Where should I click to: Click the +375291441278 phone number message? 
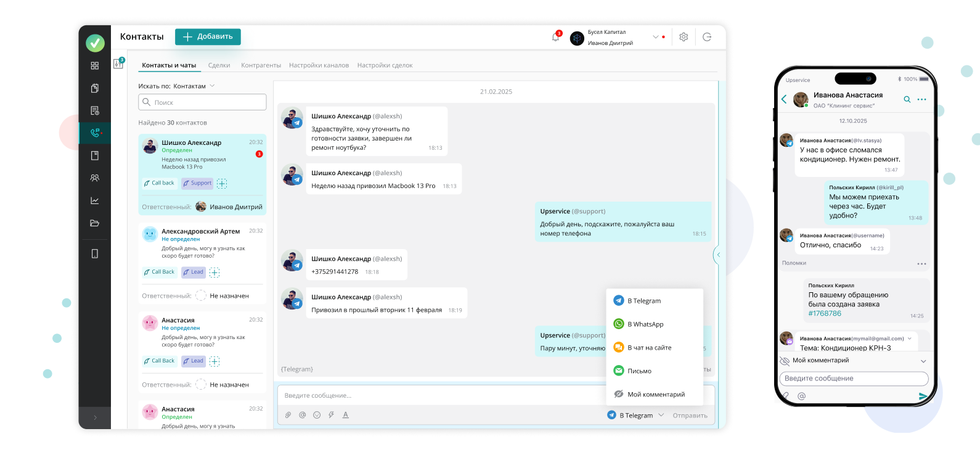click(x=335, y=272)
